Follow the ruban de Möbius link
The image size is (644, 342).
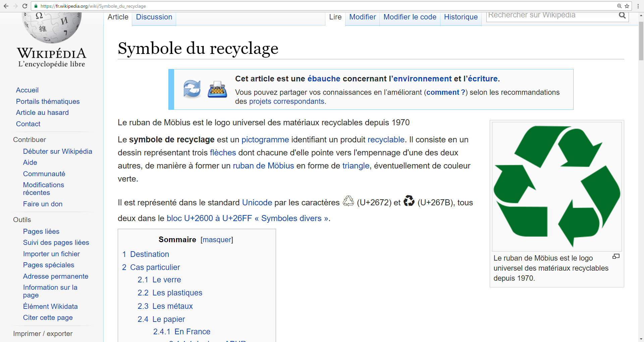pyautogui.click(x=263, y=166)
